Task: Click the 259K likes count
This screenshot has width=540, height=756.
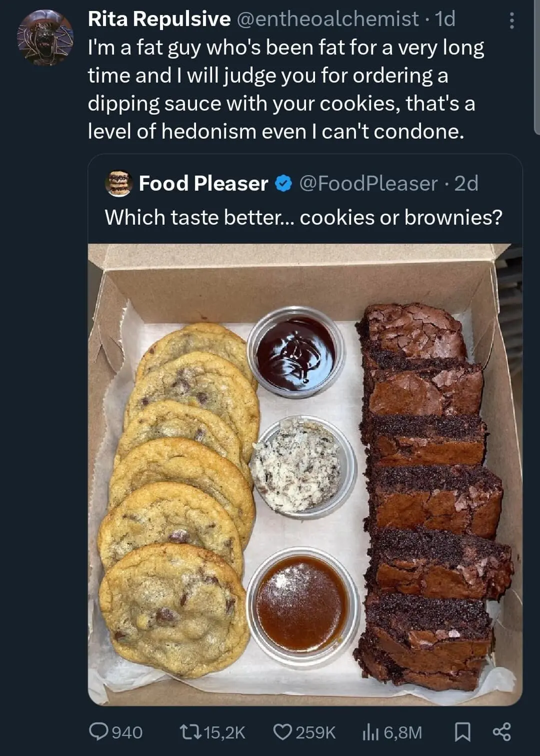Action: point(315,732)
